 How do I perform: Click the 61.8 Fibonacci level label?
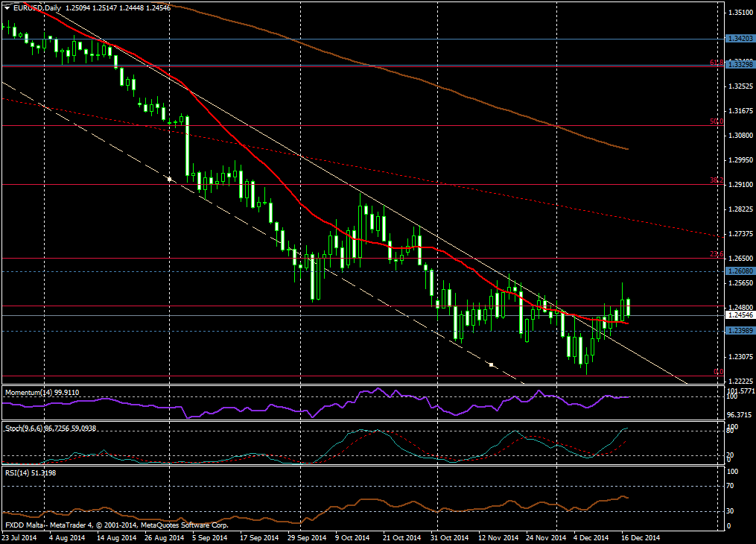[x=716, y=63]
